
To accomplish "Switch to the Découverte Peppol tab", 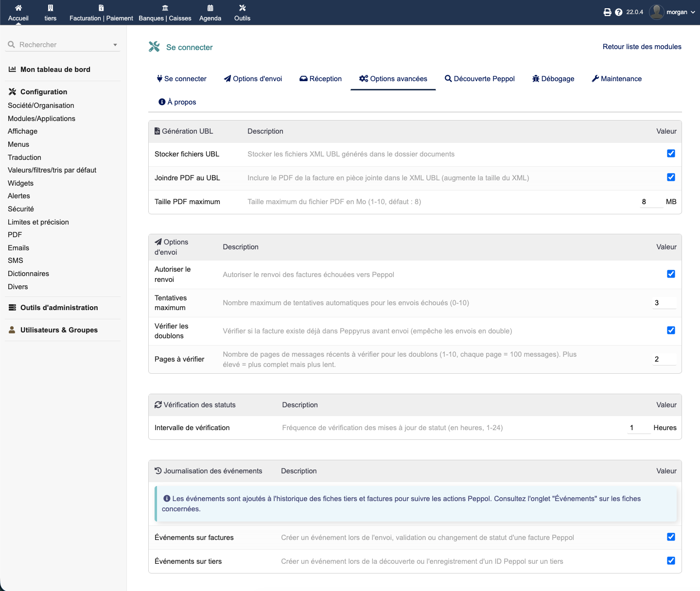I will 480,79.
